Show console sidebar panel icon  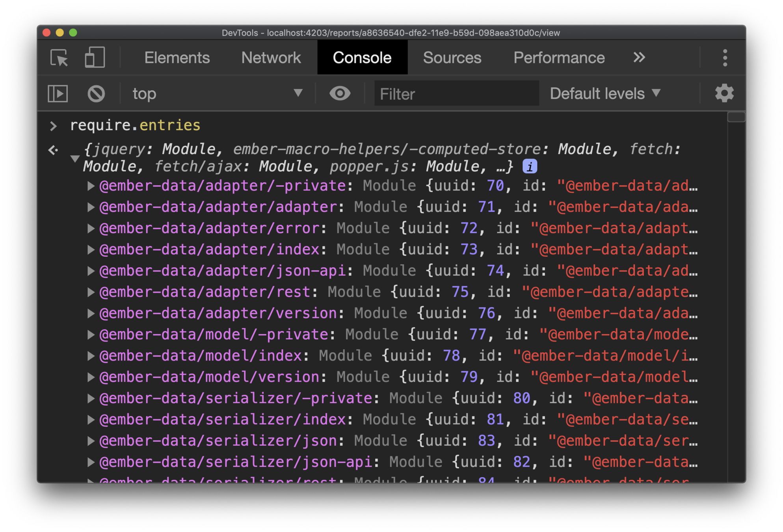(58, 94)
